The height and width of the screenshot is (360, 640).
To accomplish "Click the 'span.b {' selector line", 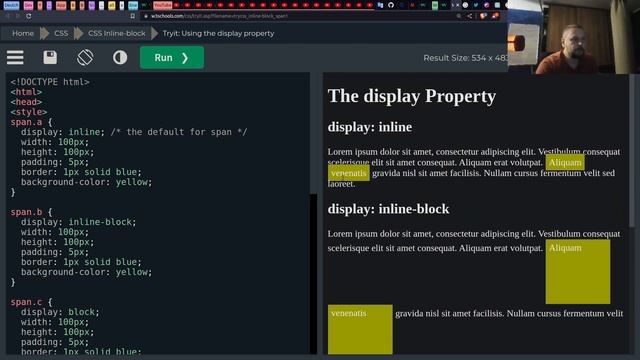I will (31, 212).
